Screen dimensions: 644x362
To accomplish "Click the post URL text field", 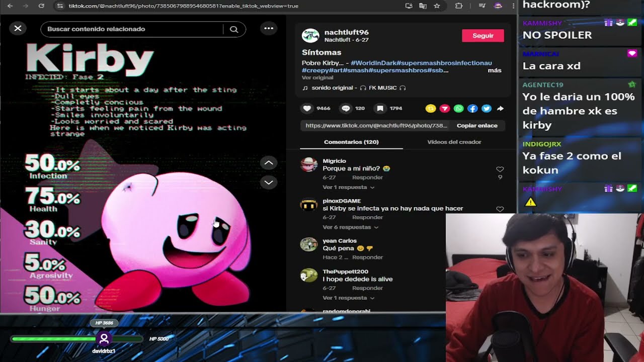I will coord(376,126).
